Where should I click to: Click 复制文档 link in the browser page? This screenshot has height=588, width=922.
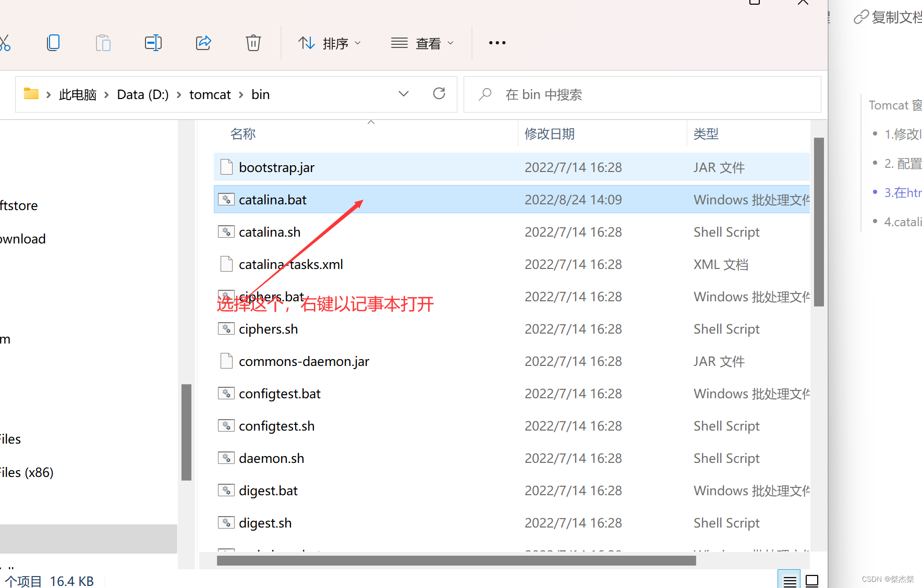(x=888, y=17)
